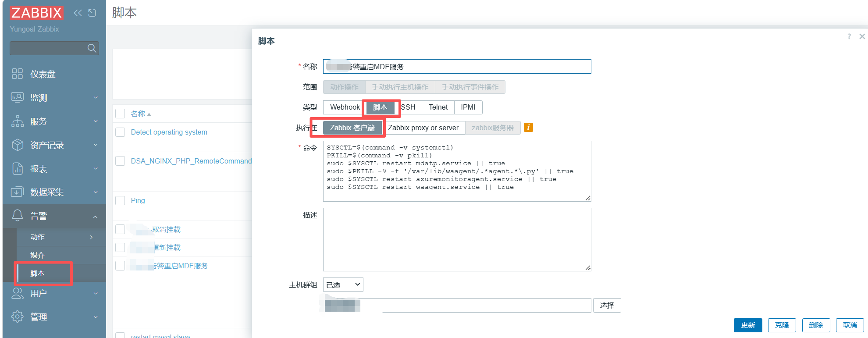Expand the 资产记录 menu chevron
Viewport: 868px width, 338px height.
(96, 145)
